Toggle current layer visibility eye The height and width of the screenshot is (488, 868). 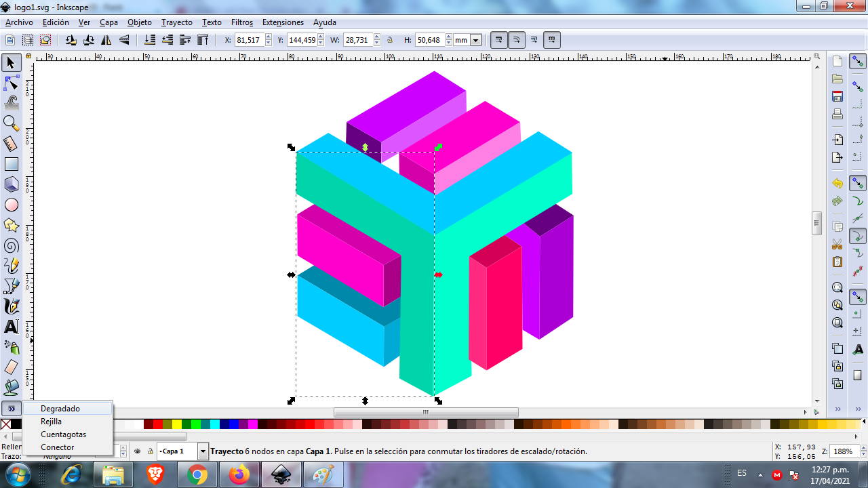tap(137, 451)
